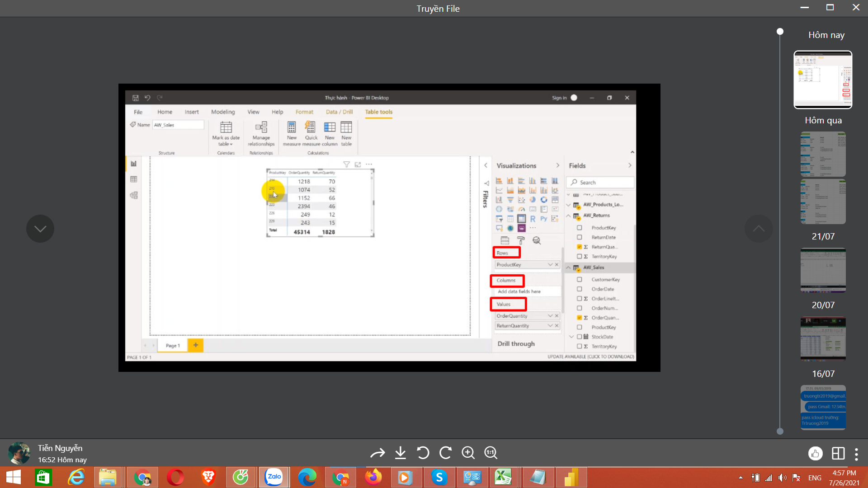Open Microsoft Store from the taskbar

[43, 477]
